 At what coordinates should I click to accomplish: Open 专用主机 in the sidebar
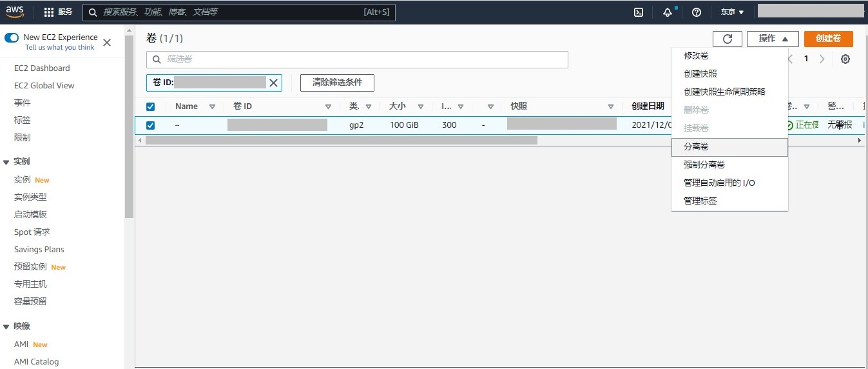click(30, 284)
